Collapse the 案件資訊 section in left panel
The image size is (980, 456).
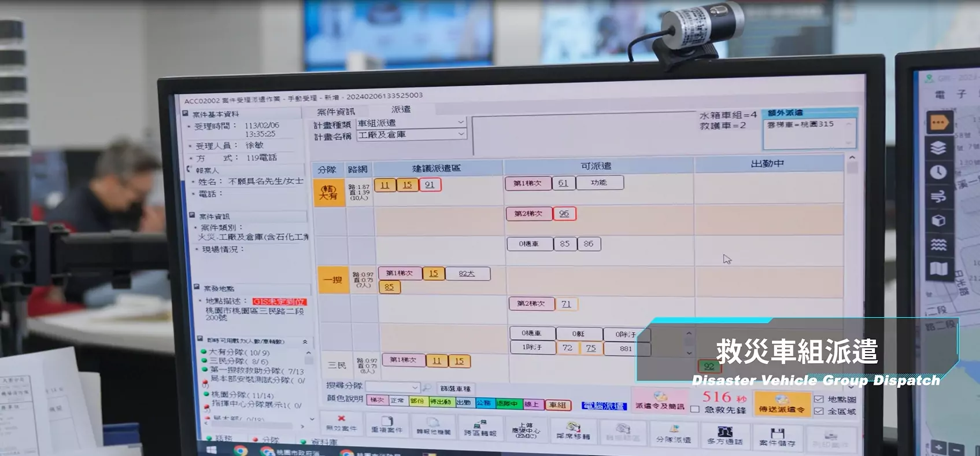[192, 215]
